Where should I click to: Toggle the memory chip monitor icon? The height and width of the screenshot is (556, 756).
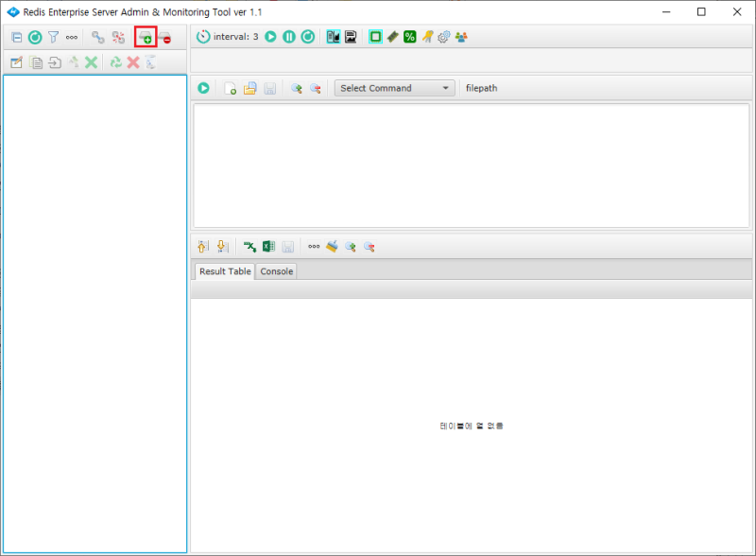392,37
